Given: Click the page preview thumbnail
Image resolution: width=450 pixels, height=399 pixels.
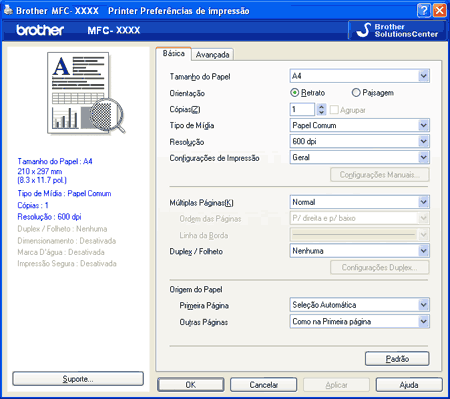Looking at the screenshot, I should click(x=86, y=93).
